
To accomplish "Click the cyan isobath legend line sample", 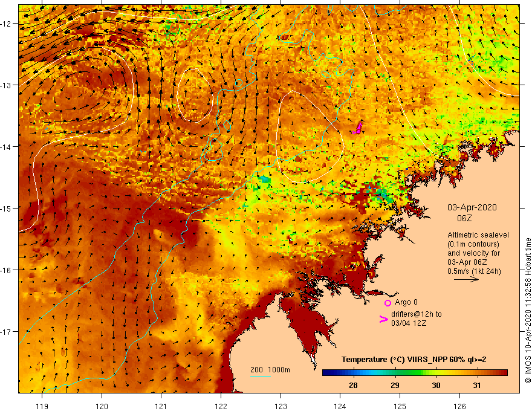I will coord(260,376).
